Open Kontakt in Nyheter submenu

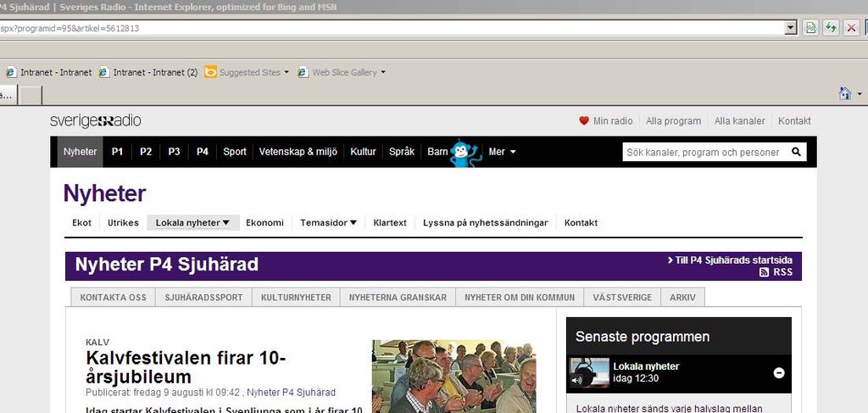click(581, 222)
